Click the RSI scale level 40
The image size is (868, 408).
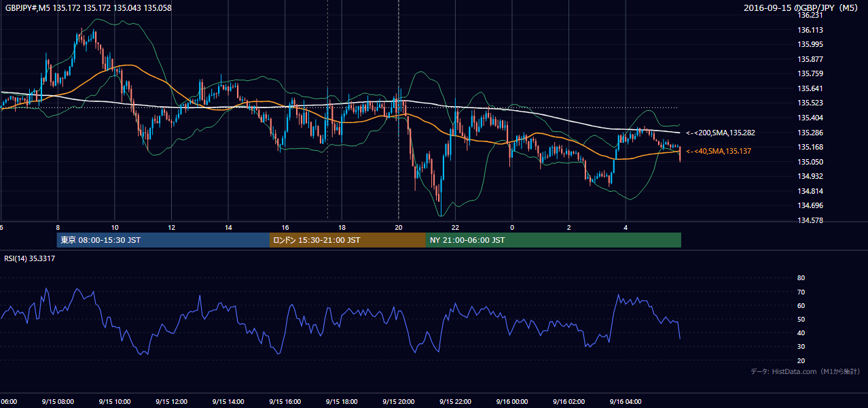[x=801, y=333]
